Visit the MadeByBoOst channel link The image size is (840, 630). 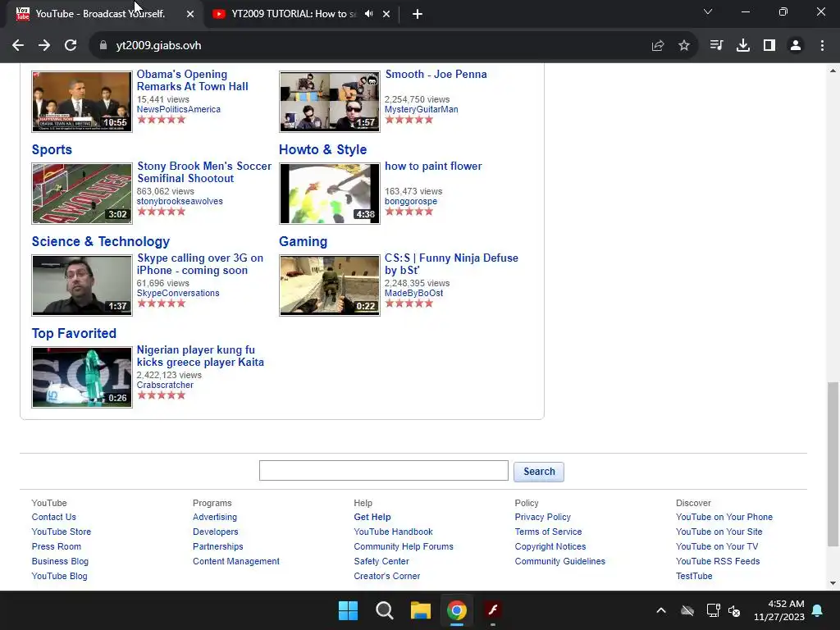click(x=413, y=293)
